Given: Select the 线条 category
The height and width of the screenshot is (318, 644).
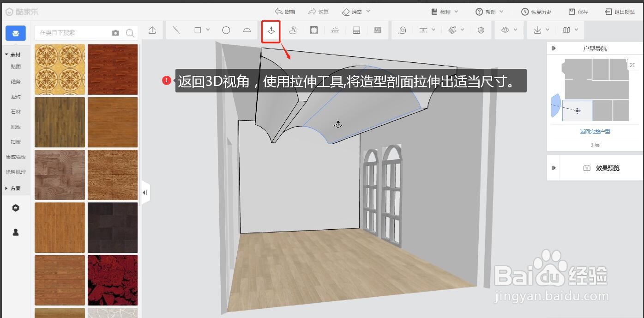Looking at the screenshot, I should 16,82.
